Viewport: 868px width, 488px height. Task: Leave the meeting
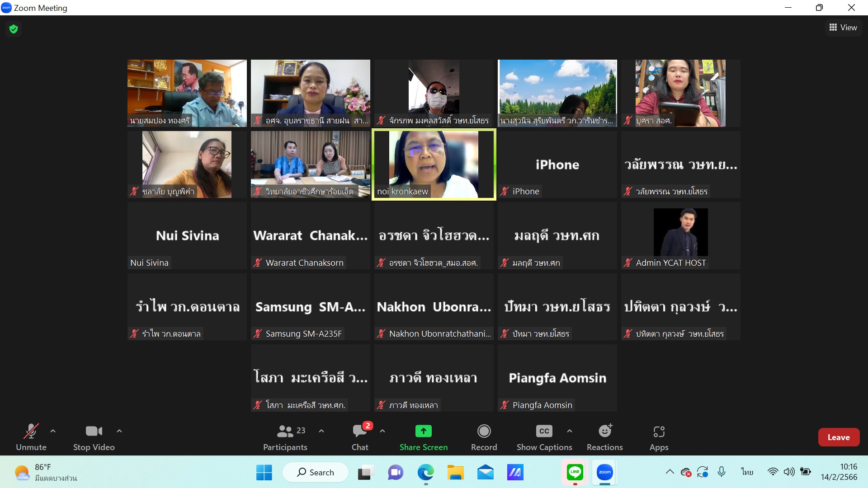point(838,437)
